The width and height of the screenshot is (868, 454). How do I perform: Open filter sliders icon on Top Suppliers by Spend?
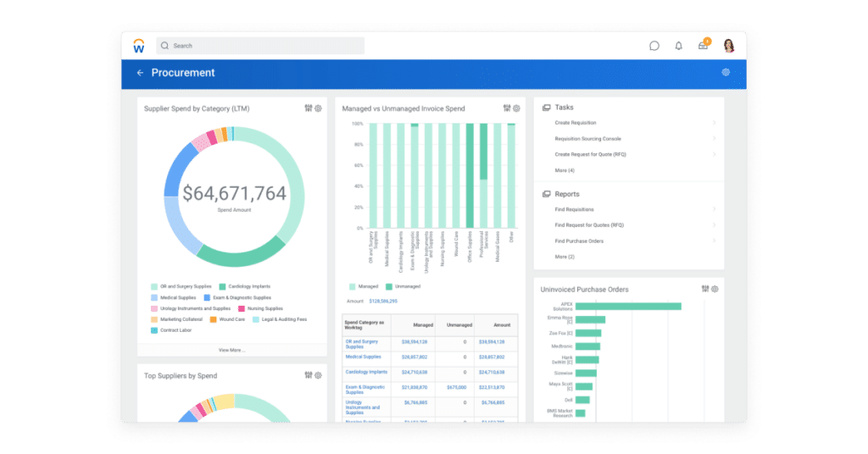point(309,375)
